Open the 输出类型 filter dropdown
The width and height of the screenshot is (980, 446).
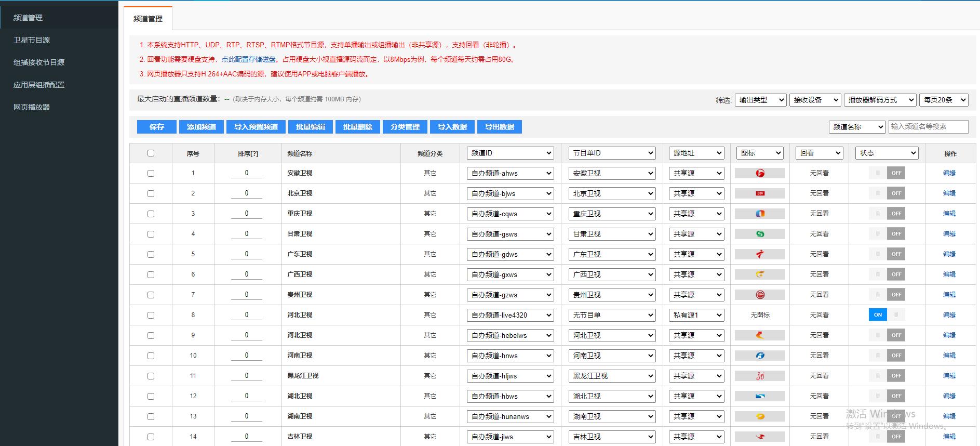click(760, 100)
